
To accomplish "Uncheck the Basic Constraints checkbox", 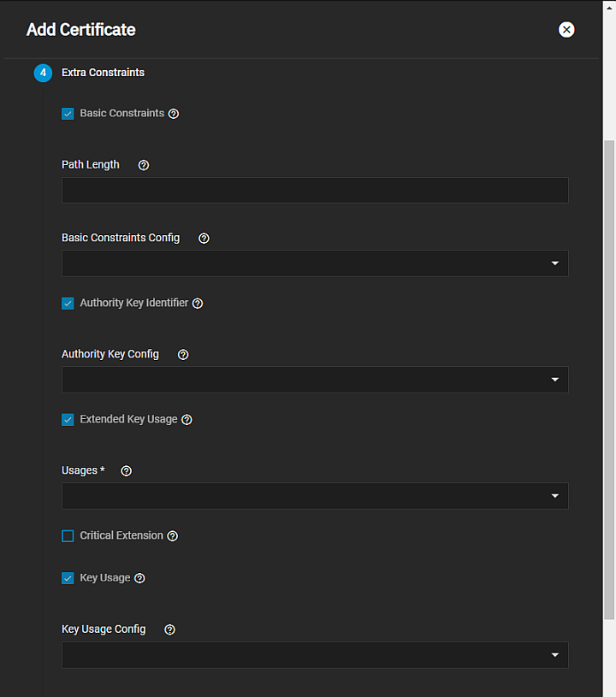I will click(68, 114).
